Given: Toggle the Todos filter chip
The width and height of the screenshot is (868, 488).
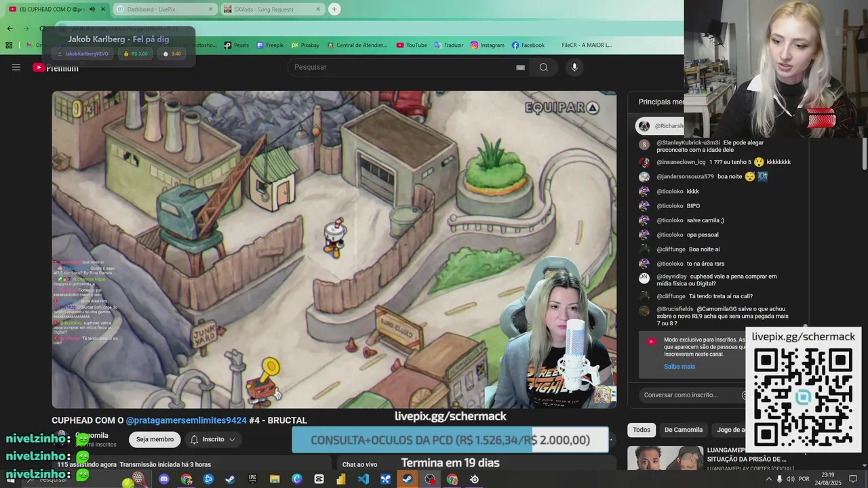Looking at the screenshot, I should click(x=641, y=430).
